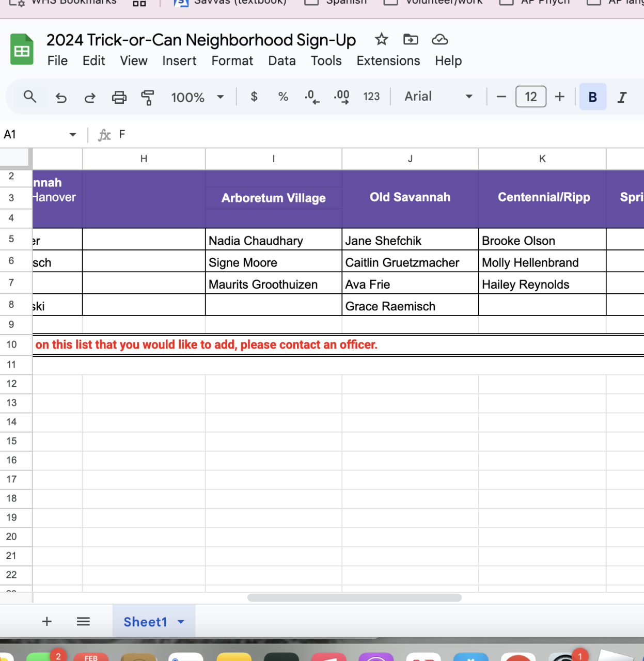The height and width of the screenshot is (661, 644).
Task: Select the Ava Frie cell
Action: click(410, 284)
